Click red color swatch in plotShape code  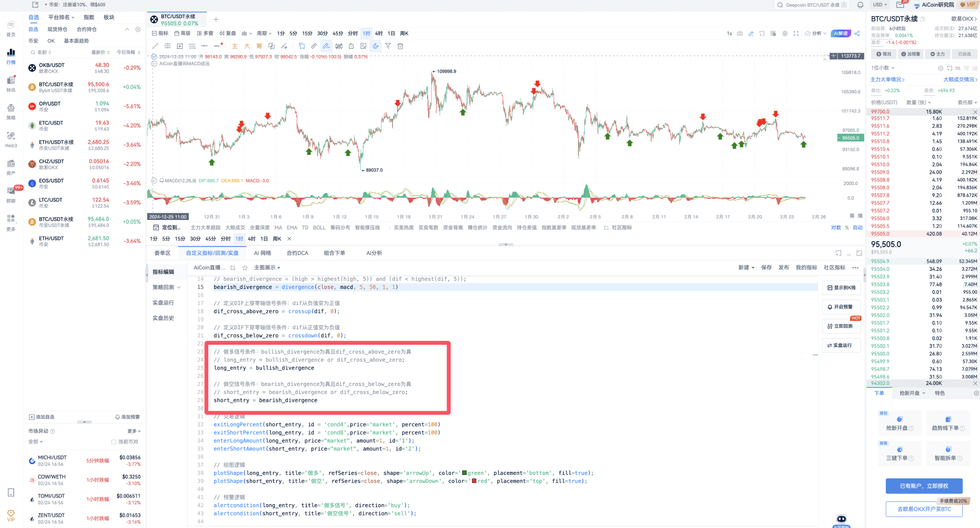[x=474, y=481]
